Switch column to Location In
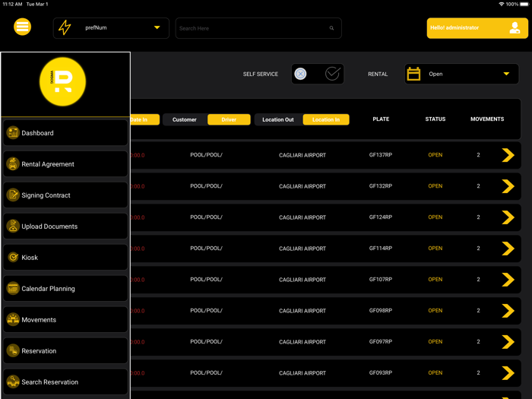532x399 pixels. 326,119
